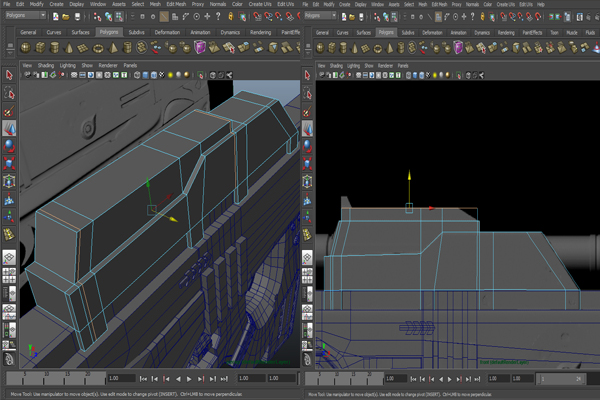Switch to the Curves shelf tab, left window
600x400 pixels.
coord(54,32)
